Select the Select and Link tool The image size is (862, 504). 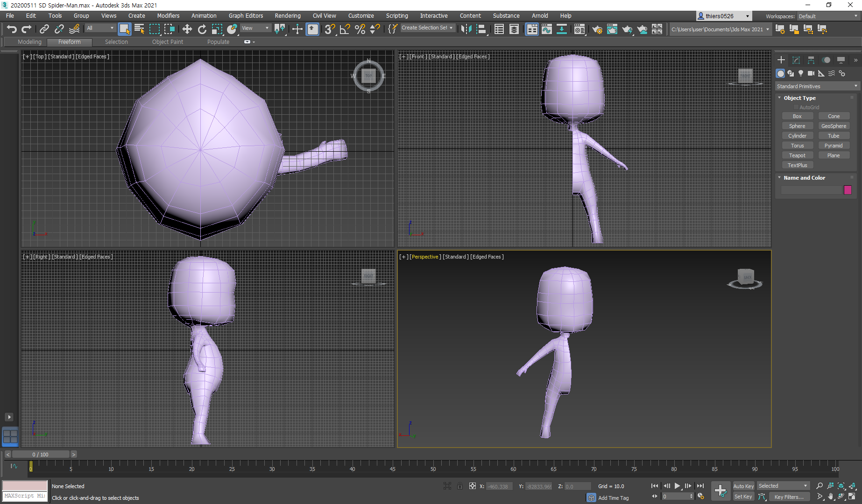click(44, 29)
